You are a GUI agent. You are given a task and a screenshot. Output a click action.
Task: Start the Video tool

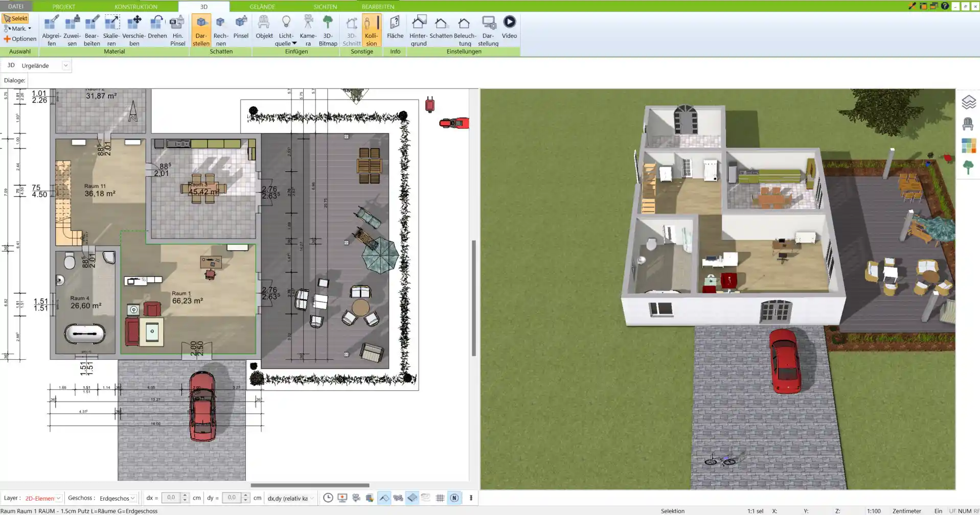click(x=509, y=28)
